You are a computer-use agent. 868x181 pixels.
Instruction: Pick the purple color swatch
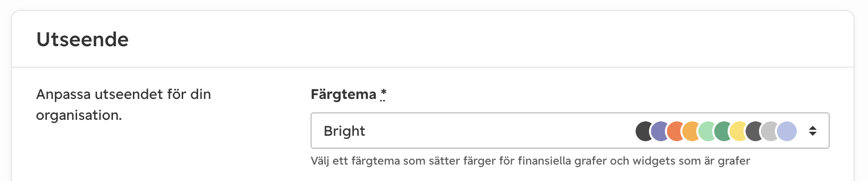click(659, 131)
